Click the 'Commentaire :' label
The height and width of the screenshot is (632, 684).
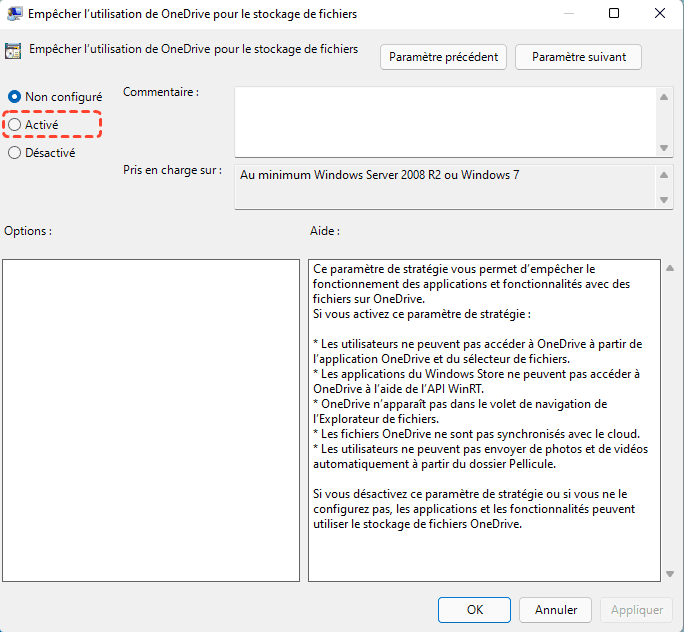(161, 92)
